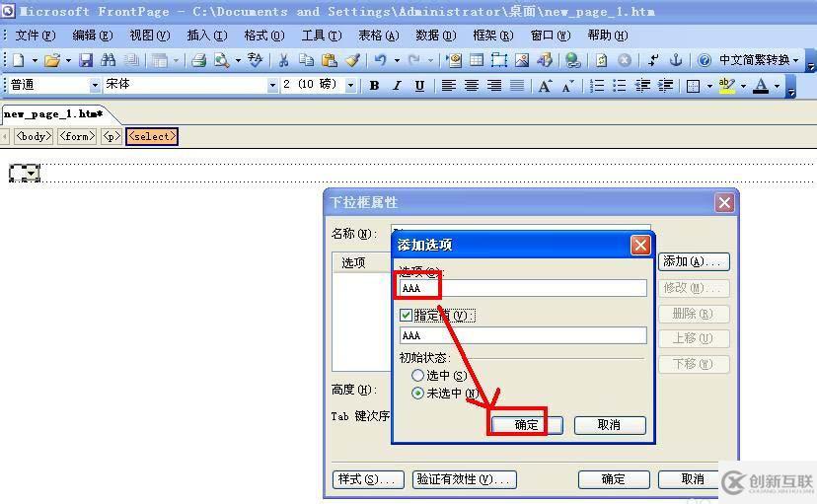Click the Paste clipboard icon
817x504 pixels.
coord(330,60)
